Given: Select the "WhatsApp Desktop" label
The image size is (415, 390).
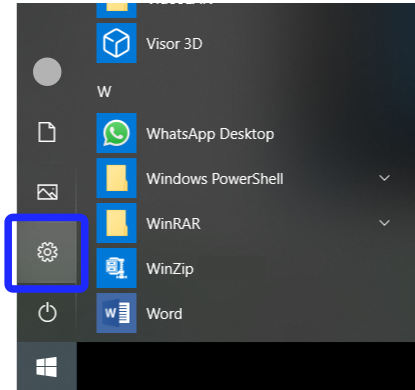Looking at the screenshot, I should coord(210,134).
